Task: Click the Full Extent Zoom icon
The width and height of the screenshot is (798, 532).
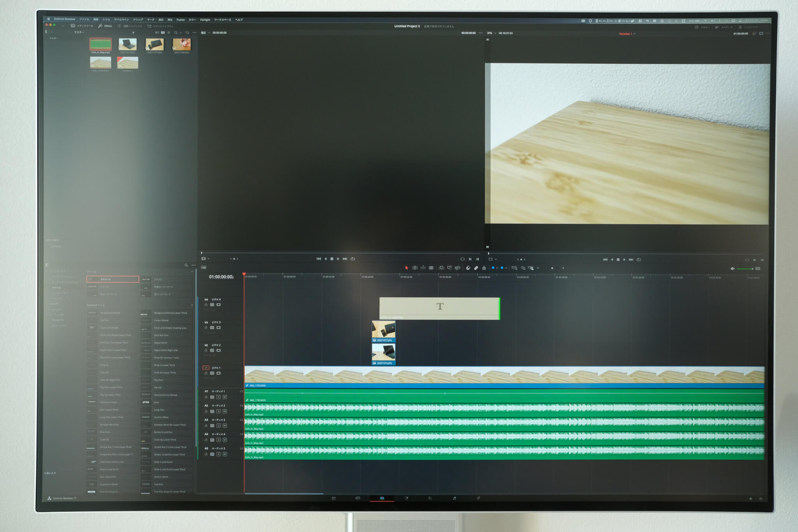Action: click(x=514, y=268)
